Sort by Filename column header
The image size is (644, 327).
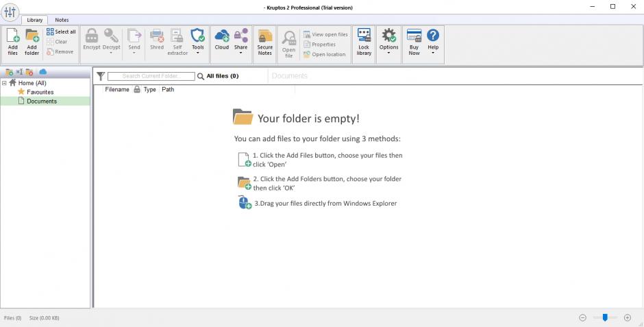[116, 89]
